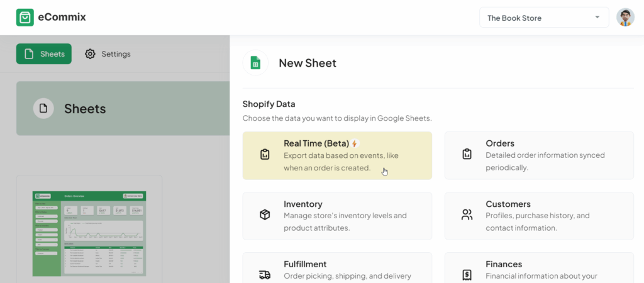Viewport: 644px width, 283px height.
Task: Choose the Orders data card
Action: [539, 156]
